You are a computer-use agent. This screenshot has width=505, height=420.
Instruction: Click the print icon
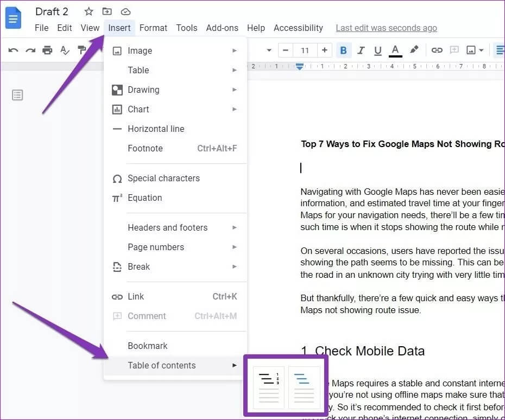coord(47,50)
